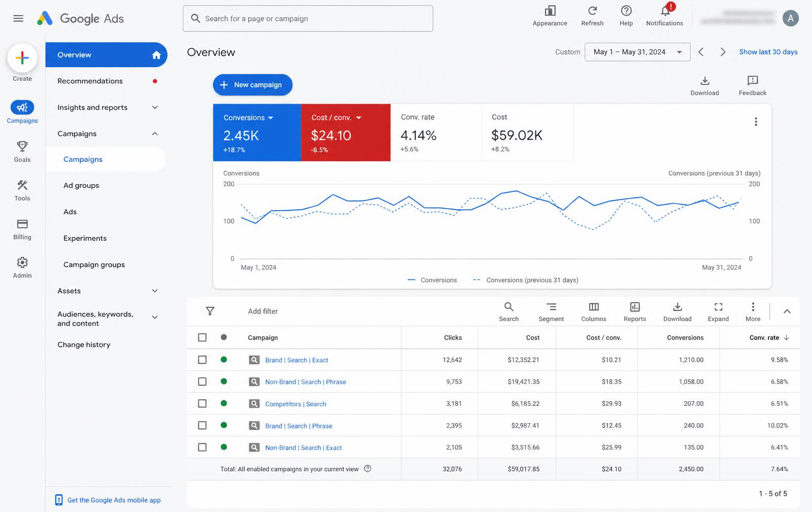The height and width of the screenshot is (512, 812).
Task: Open Tools in the left rail
Action: click(x=22, y=190)
